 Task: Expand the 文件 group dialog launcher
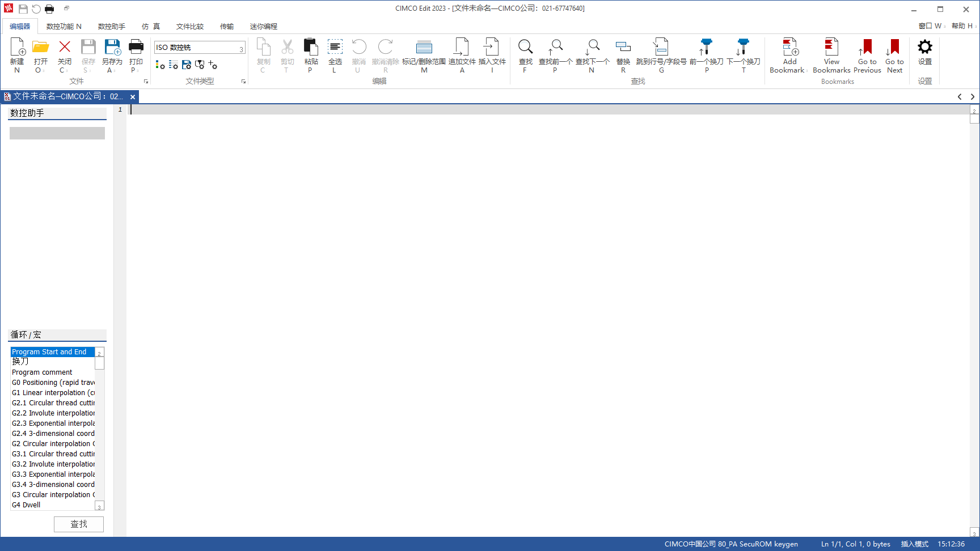[146, 82]
